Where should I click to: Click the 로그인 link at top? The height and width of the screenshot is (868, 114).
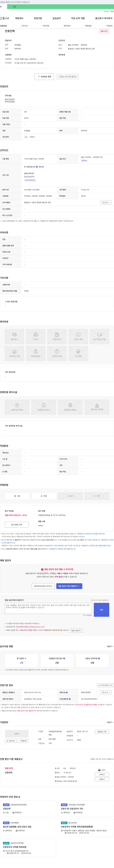(x=106, y=11)
